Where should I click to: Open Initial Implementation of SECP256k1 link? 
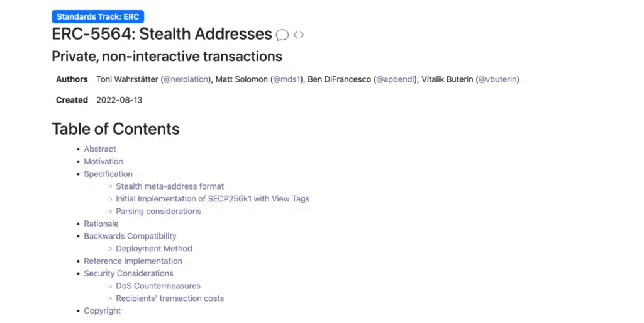213,199
